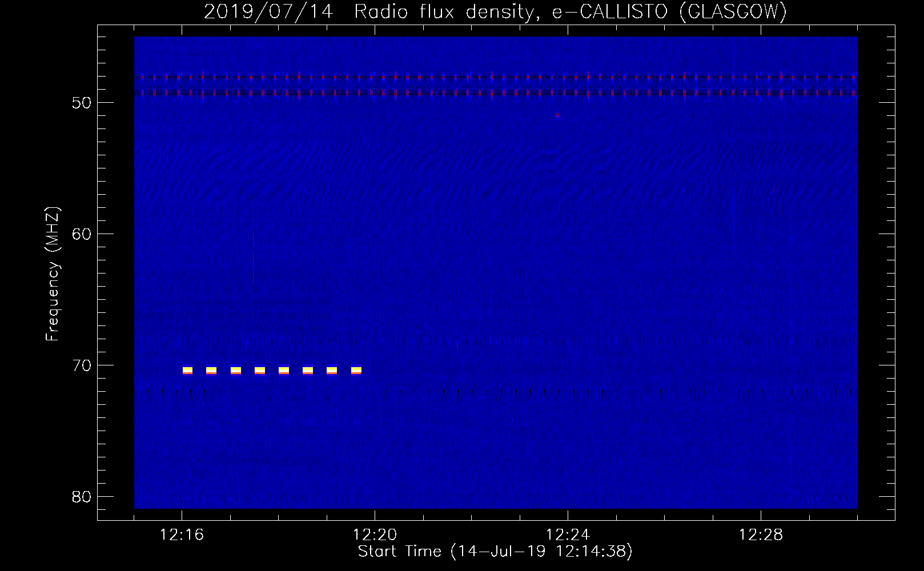Viewport: 924px width, 571px height.
Task: Click the 60 frequency tick label
Action: 82,234
